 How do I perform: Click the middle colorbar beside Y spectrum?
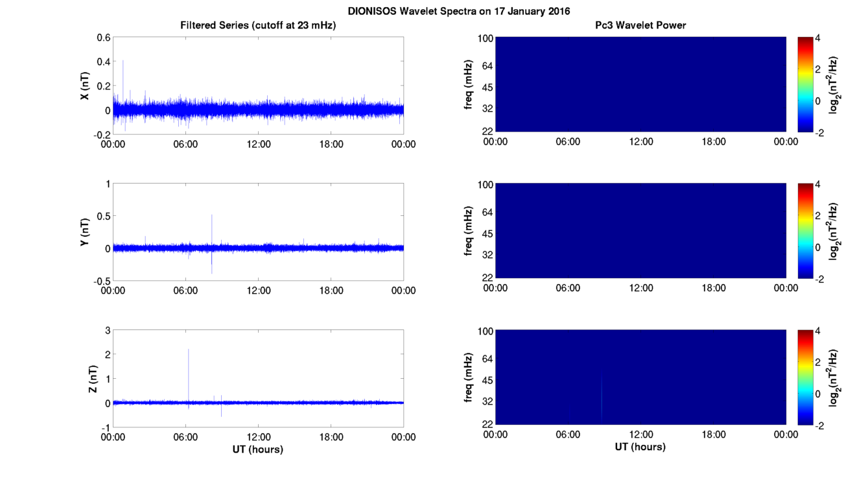coord(807,231)
